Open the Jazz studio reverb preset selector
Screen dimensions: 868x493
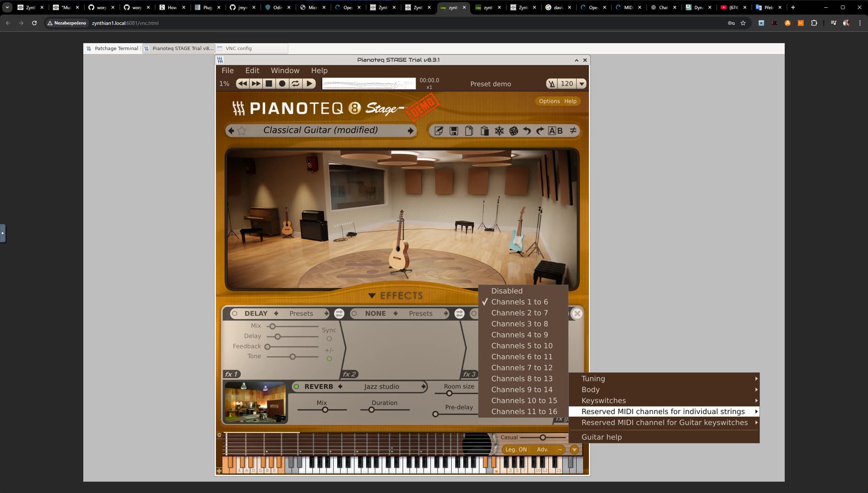coord(382,387)
